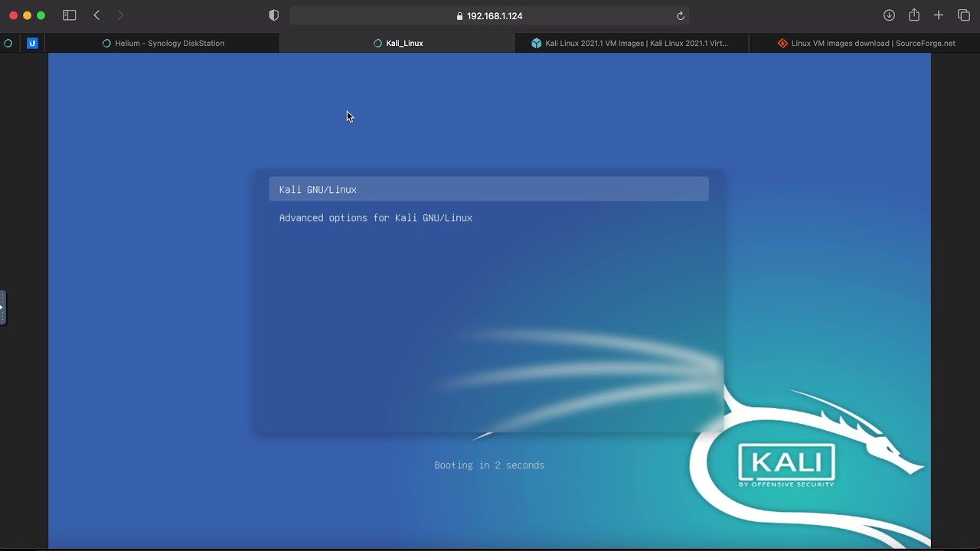Screen dimensions: 980x551
Task: Expand the side panel handle on left edge
Action: click(3, 308)
